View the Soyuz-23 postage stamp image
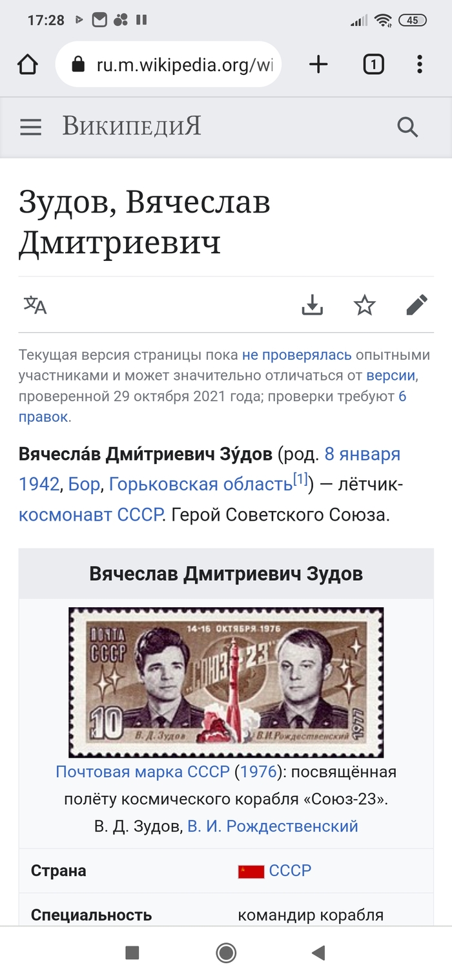Viewport: 452px width, 980px height. pos(226,682)
